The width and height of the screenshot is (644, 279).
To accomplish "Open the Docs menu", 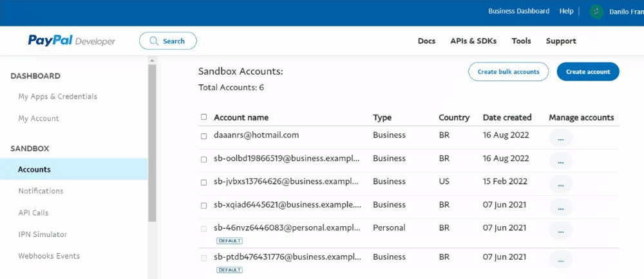I will pyautogui.click(x=426, y=41).
